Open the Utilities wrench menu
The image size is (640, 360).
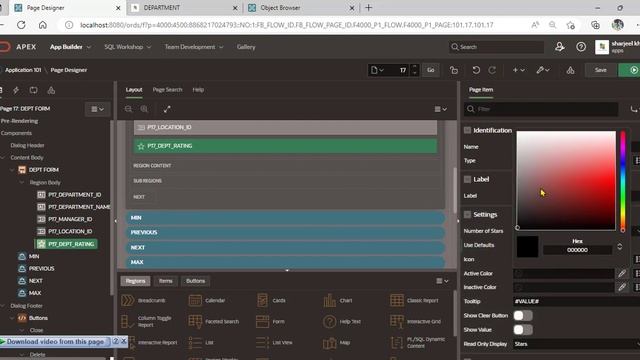pos(543,70)
